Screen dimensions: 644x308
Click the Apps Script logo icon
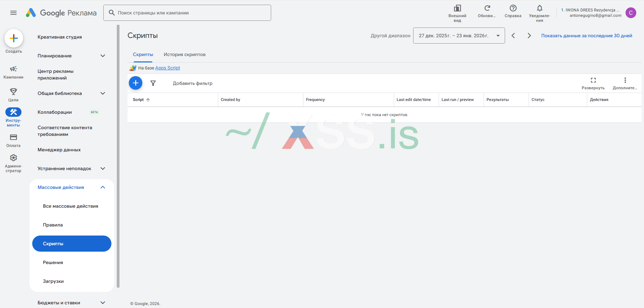click(133, 68)
